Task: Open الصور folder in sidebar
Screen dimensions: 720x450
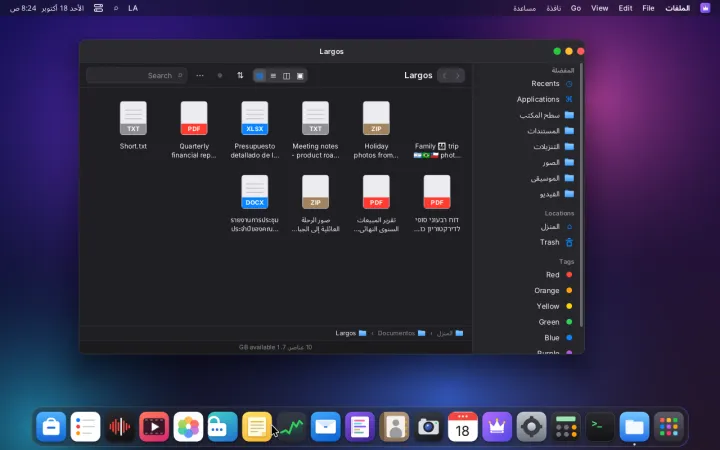Action: 528,162
